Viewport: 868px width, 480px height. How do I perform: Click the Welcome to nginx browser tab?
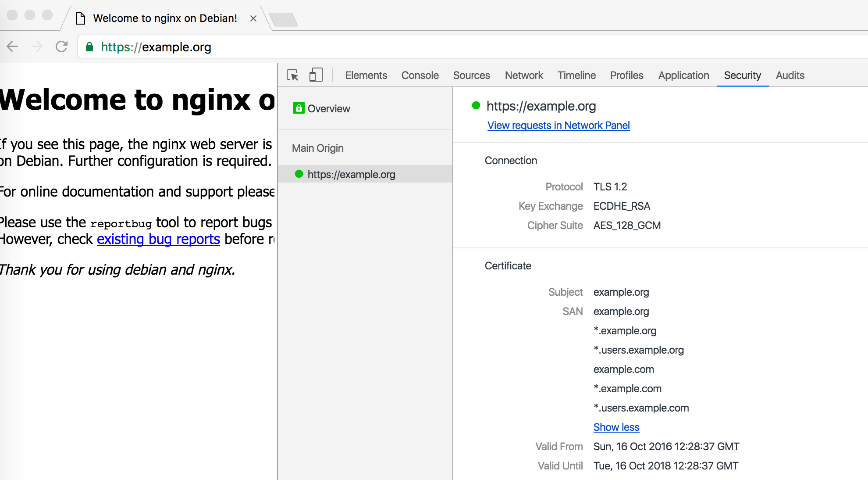point(165,18)
